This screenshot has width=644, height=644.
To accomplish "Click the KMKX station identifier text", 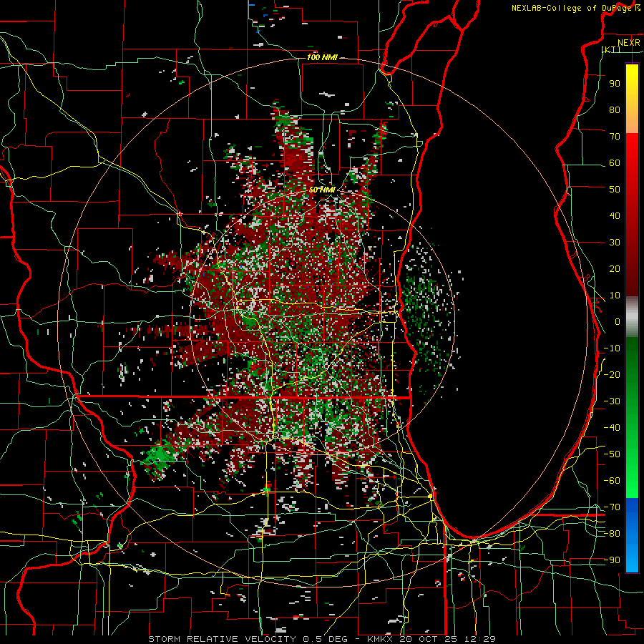I will point(381,639).
